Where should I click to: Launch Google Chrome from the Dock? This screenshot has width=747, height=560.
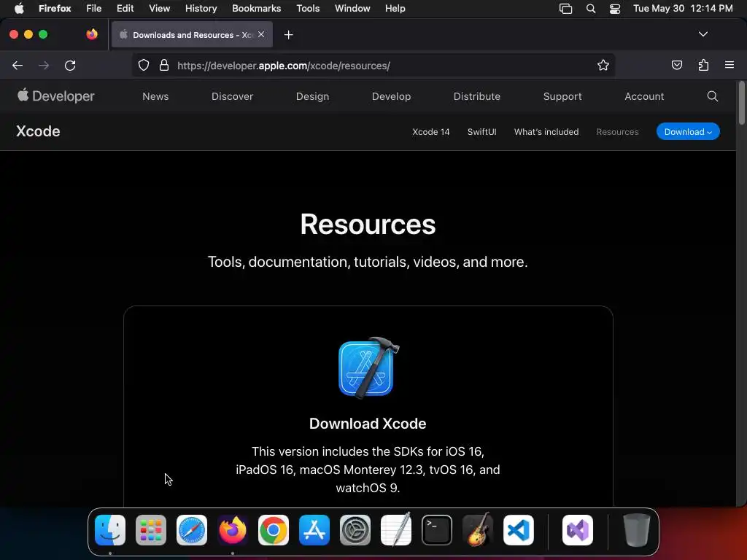(x=274, y=530)
